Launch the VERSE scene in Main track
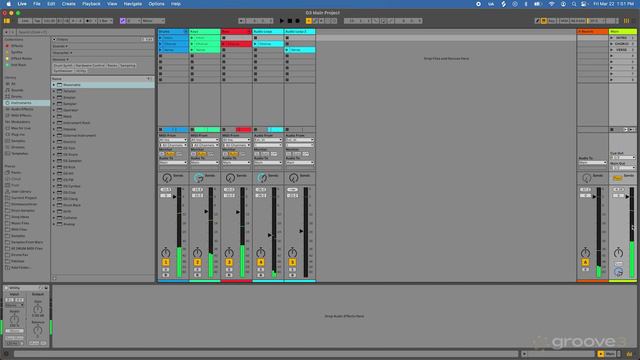 tap(612, 50)
